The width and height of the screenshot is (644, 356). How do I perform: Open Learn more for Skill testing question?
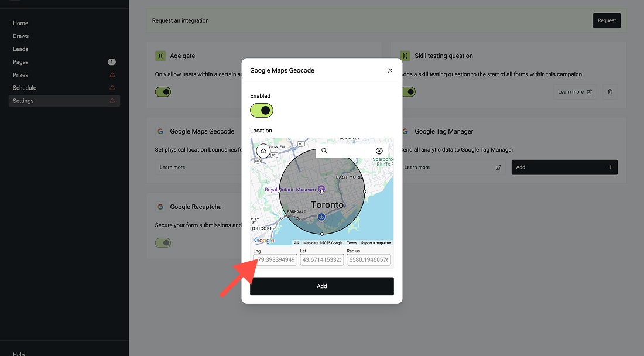[574, 92]
